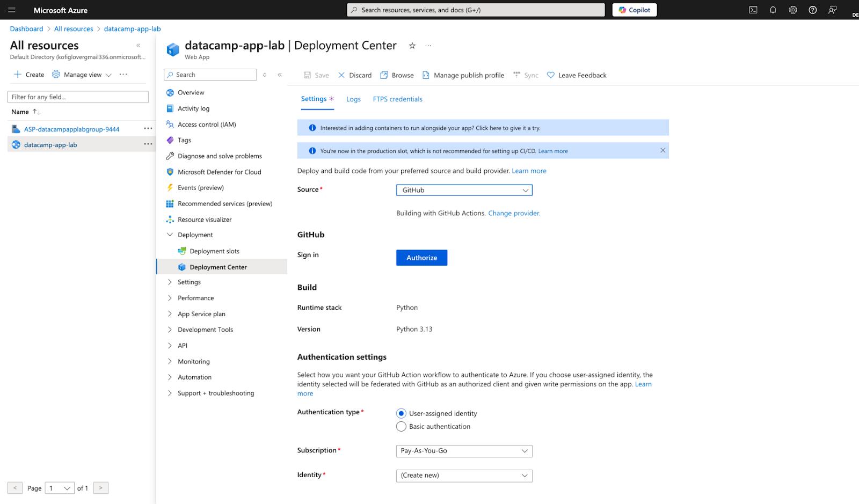This screenshot has width=859, height=504.
Task: Click the Filter for any field box
Action: pos(78,97)
